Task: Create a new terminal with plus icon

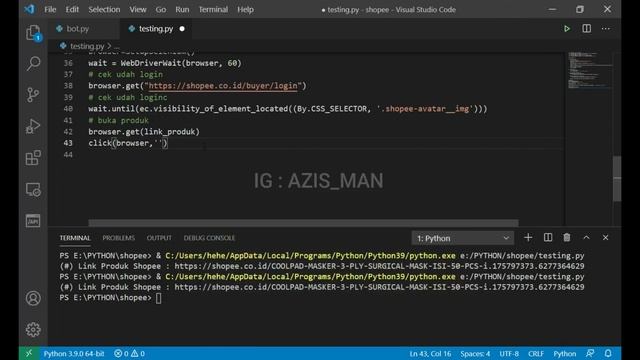Action: point(528,238)
